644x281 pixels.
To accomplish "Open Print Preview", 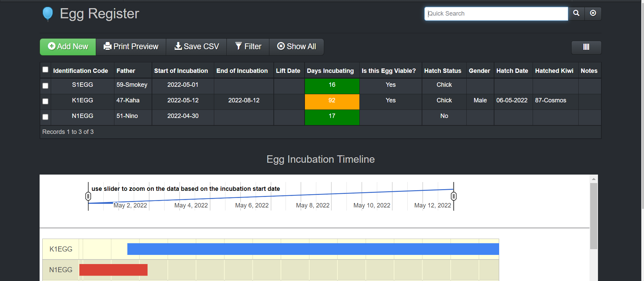I will (131, 47).
